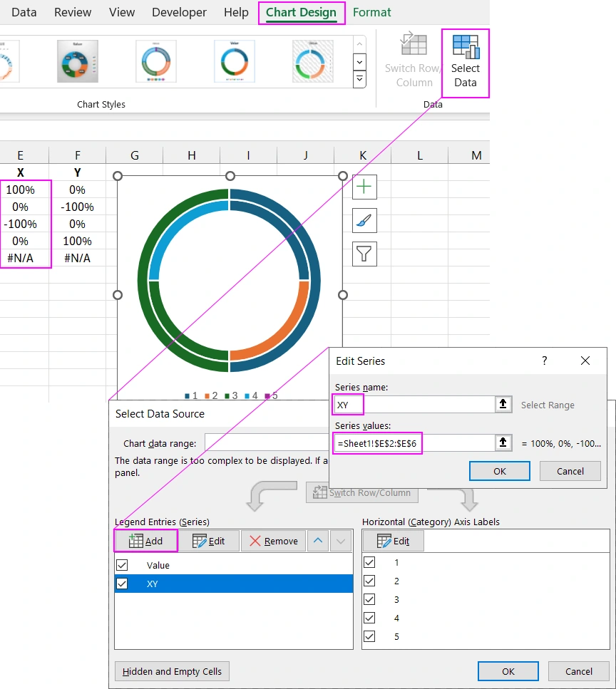Click the orange legend marker below the chart
The width and height of the screenshot is (616, 689).
[x=205, y=395]
